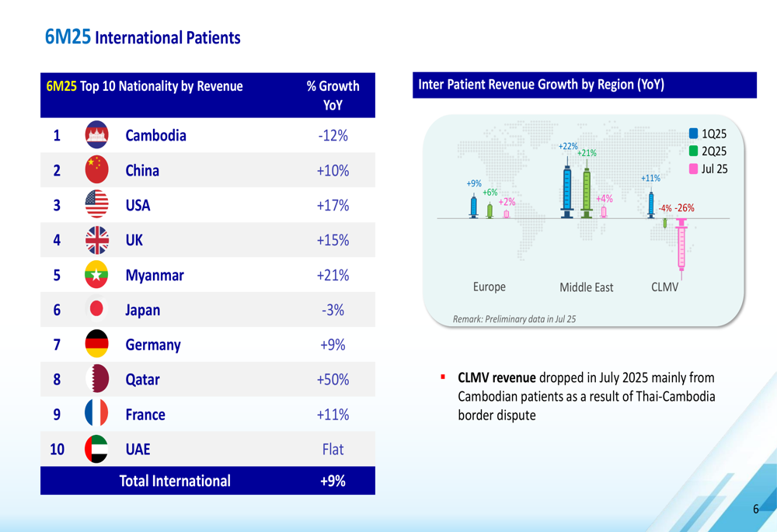Select the Japan flag icon

pos(96,309)
